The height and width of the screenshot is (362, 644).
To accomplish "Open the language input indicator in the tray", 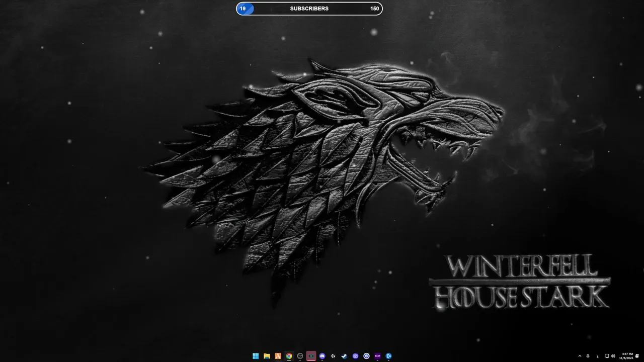I will click(598, 356).
